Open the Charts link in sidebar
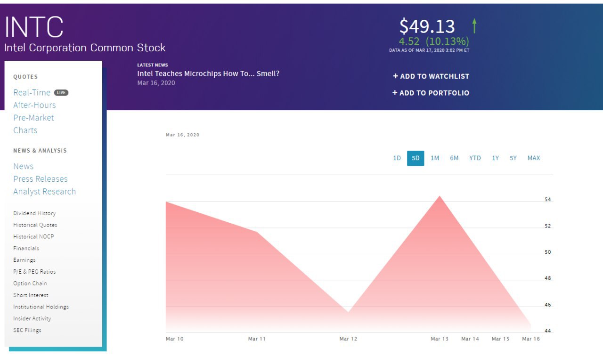The image size is (603, 364). [25, 130]
